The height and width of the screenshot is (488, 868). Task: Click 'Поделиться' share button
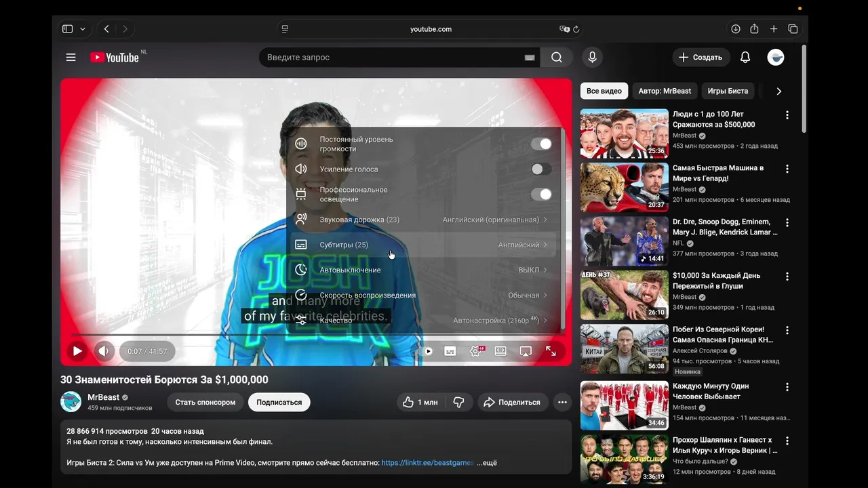point(511,402)
